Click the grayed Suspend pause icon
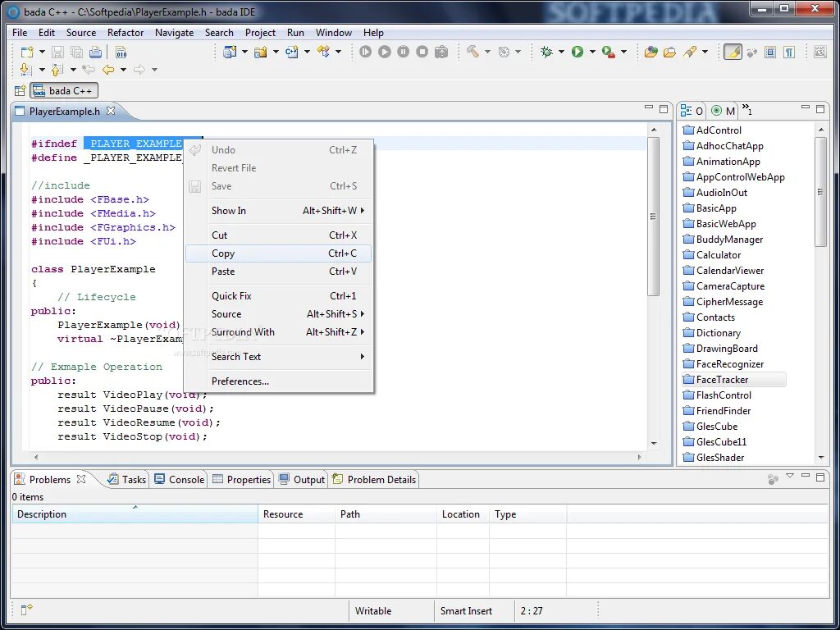 (x=404, y=52)
